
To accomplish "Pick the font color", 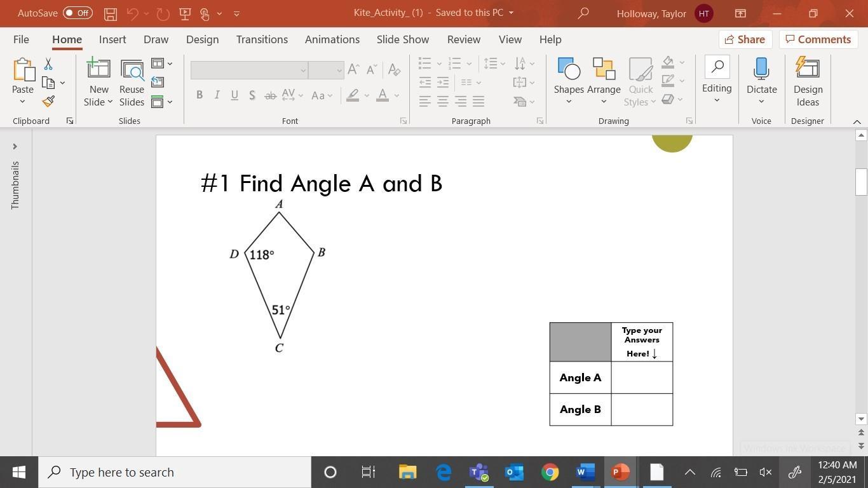I will click(x=383, y=95).
